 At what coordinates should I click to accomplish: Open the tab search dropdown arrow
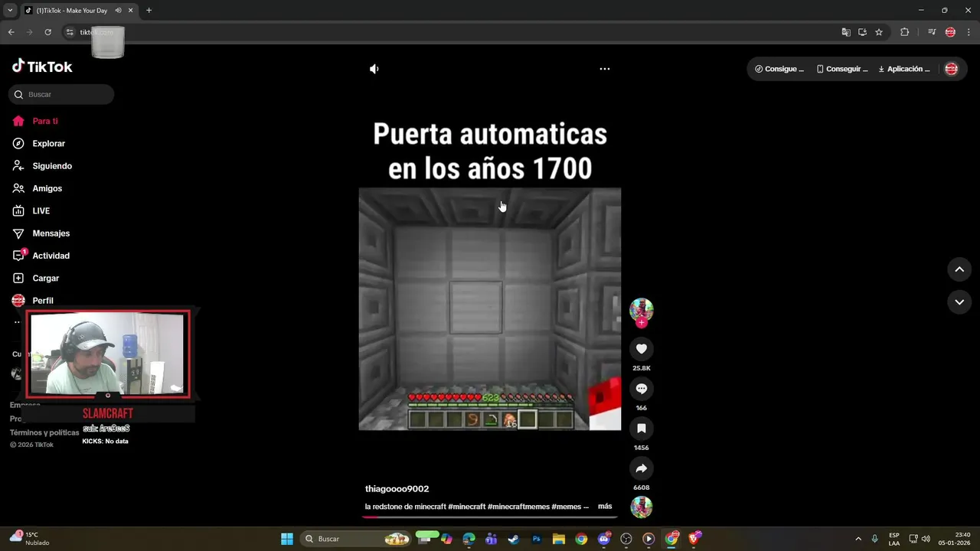[10, 11]
